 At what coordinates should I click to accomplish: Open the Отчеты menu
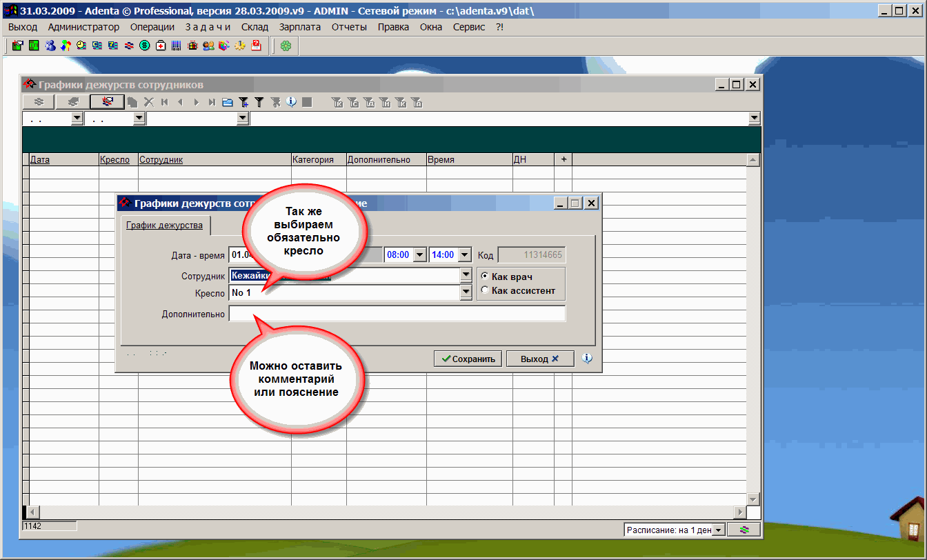pos(349,27)
